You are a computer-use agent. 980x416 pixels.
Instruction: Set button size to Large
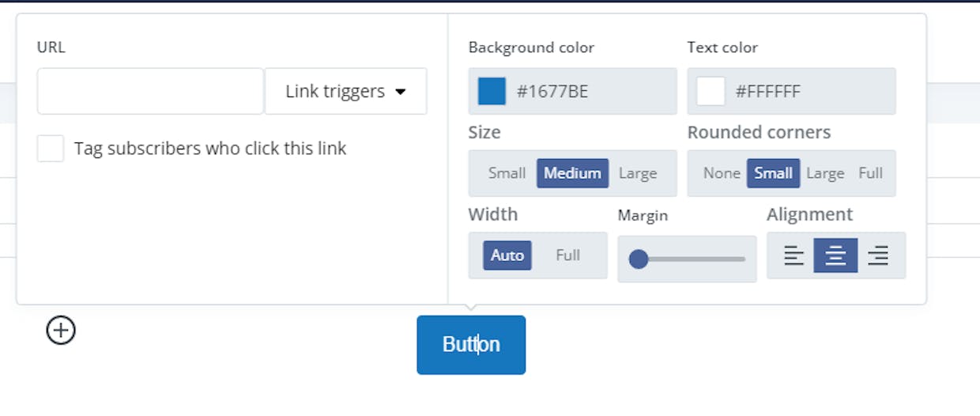coord(638,173)
